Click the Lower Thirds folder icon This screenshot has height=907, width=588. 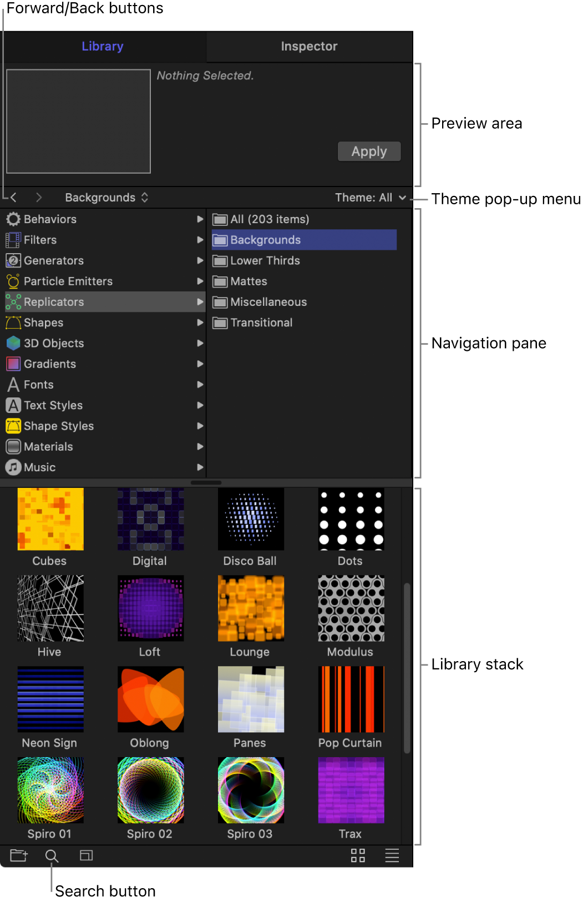click(220, 261)
